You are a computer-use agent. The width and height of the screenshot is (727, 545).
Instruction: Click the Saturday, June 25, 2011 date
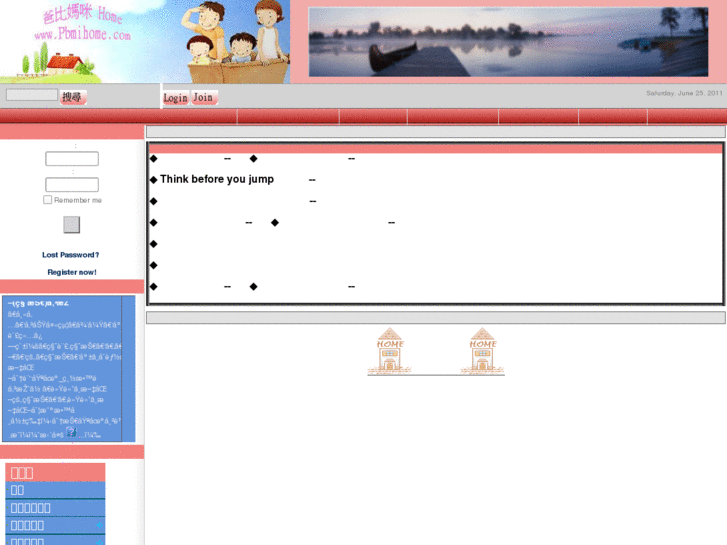[684, 93]
